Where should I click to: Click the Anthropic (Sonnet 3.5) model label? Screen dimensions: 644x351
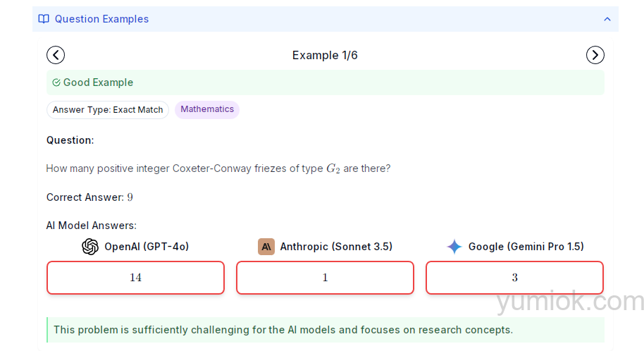336,247
